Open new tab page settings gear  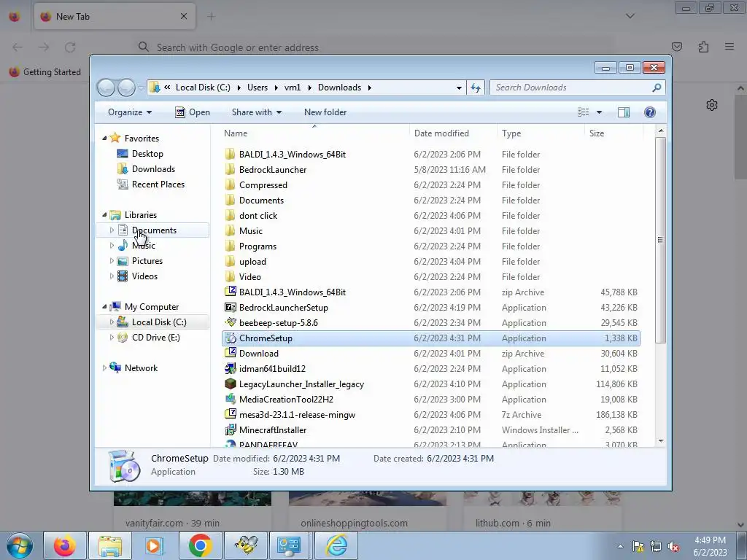712,105
